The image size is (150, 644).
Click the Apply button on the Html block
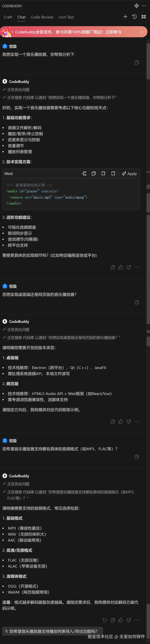[129, 174]
